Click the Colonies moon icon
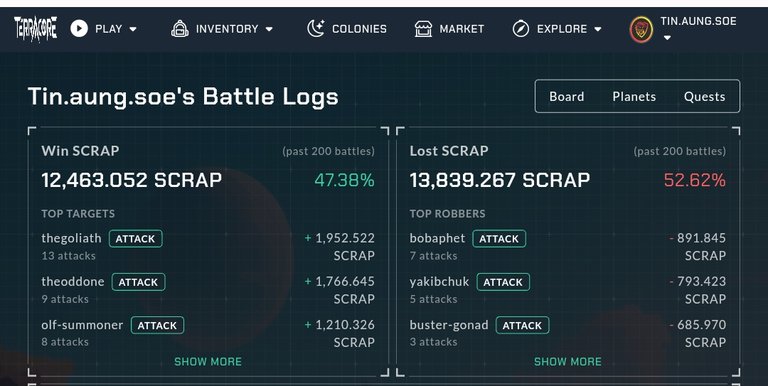 tap(315, 28)
